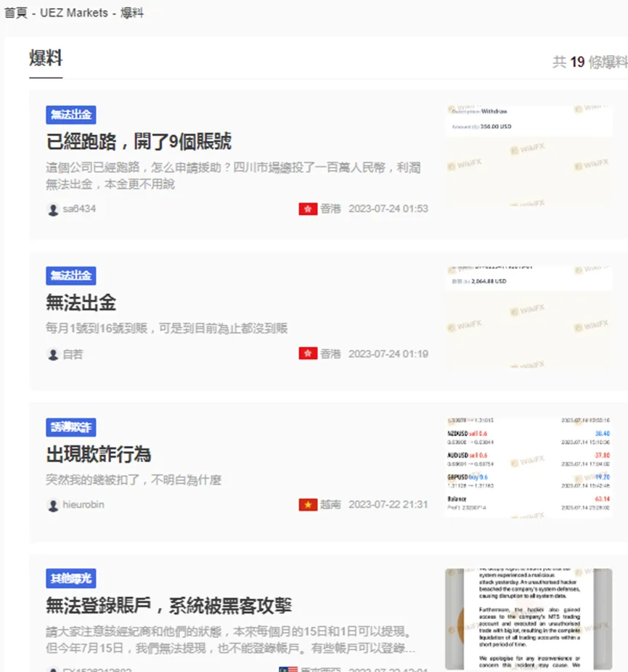Open hacker attack notice letter thumbnail
This screenshot has width=628, height=672.
[x=529, y=619]
